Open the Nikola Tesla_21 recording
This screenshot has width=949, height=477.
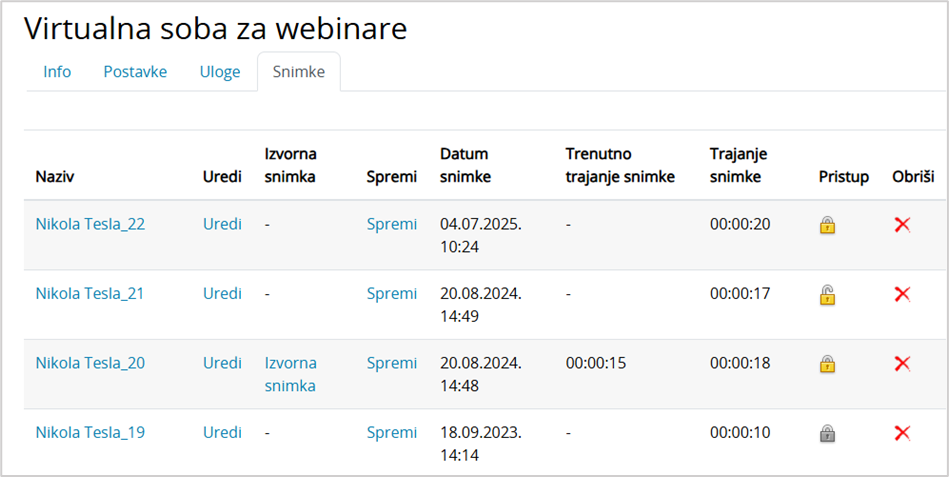[90, 294]
